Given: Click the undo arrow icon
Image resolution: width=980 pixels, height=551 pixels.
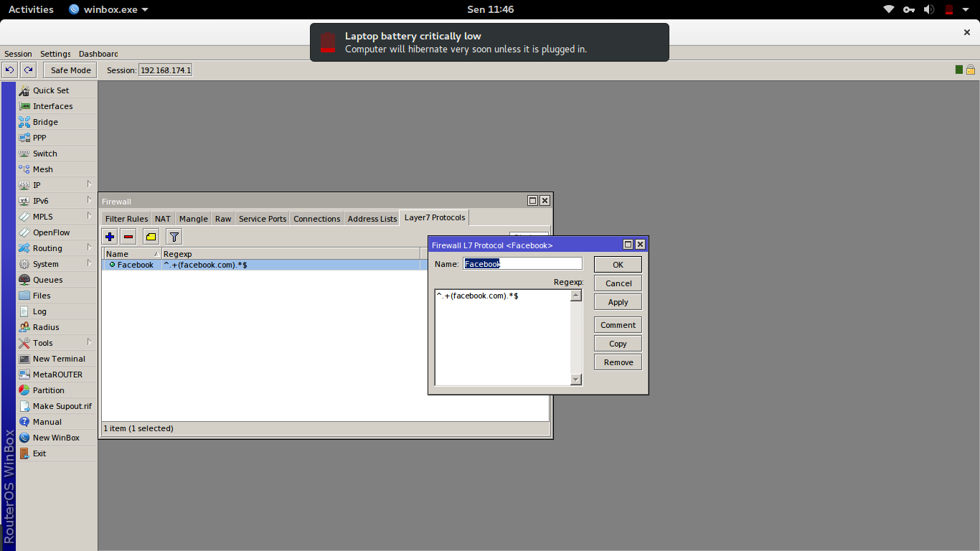Looking at the screenshot, I should [9, 70].
